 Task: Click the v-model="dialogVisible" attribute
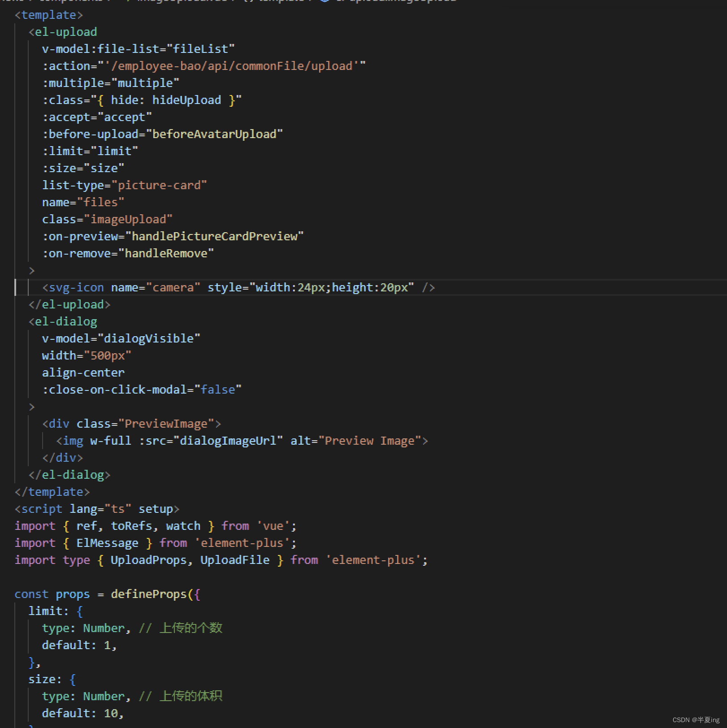click(121, 338)
